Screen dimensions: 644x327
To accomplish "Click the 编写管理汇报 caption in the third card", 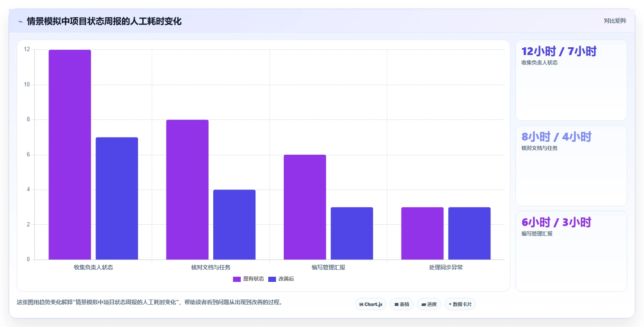I will 537,233.
